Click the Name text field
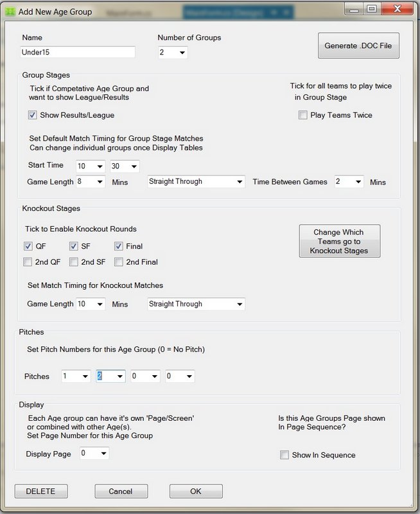 pyautogui.click(x=78, y=52)
